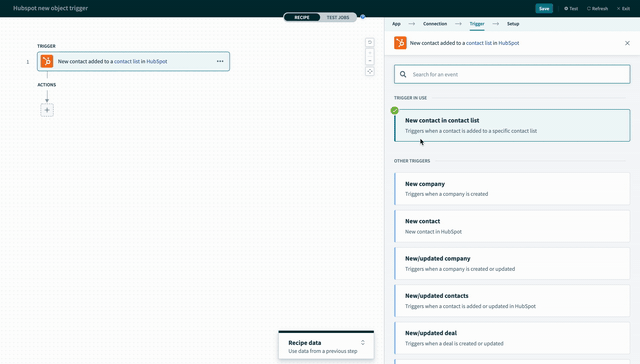Screen dimensions: 640x364
Task: Click the search magnifier icon
Action: point(403,74)
